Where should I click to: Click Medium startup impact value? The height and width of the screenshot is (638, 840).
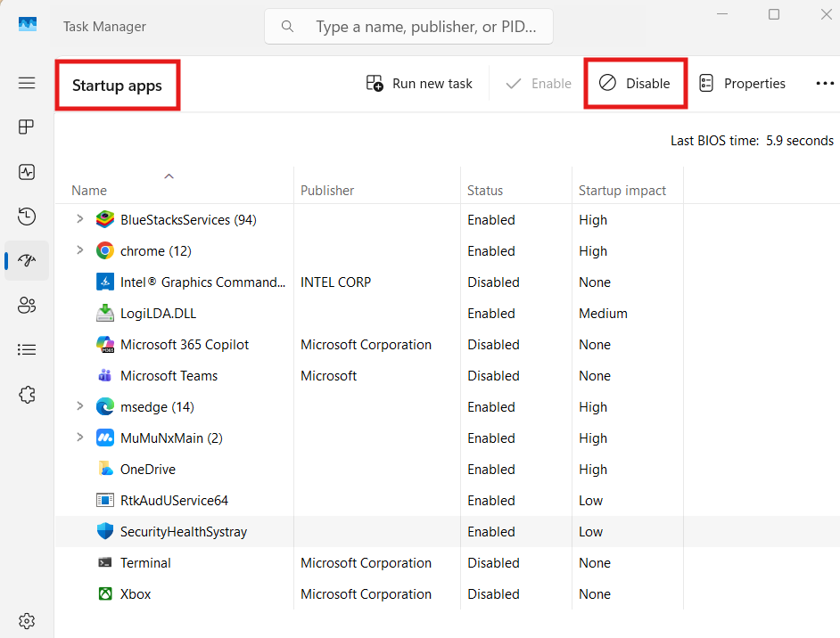603,314
